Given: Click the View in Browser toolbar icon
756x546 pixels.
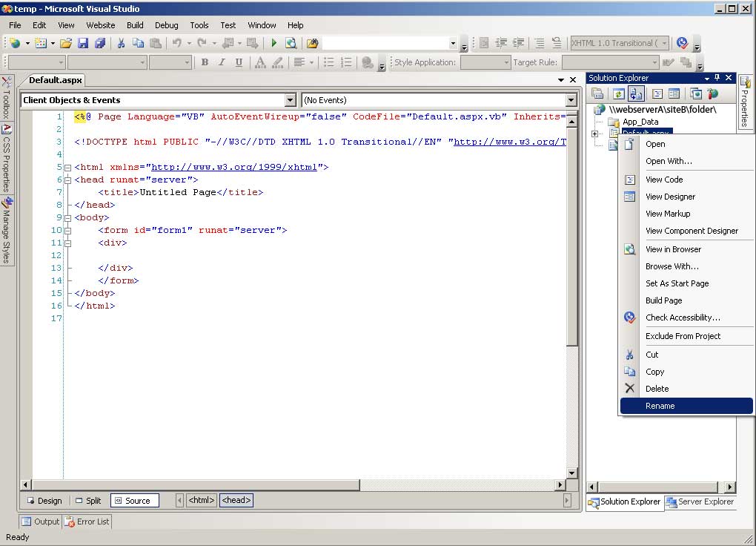Looking at the screenshot, I should (291, 44).
